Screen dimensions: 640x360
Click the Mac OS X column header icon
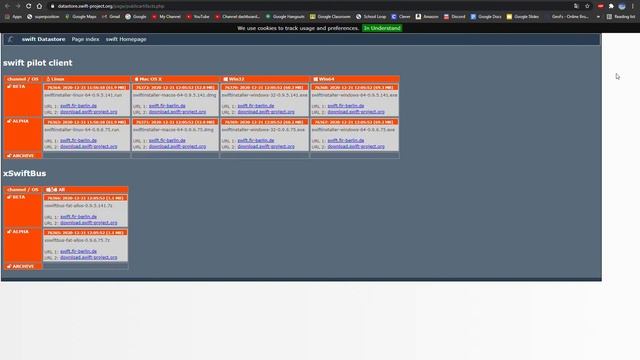click(136, 79)
